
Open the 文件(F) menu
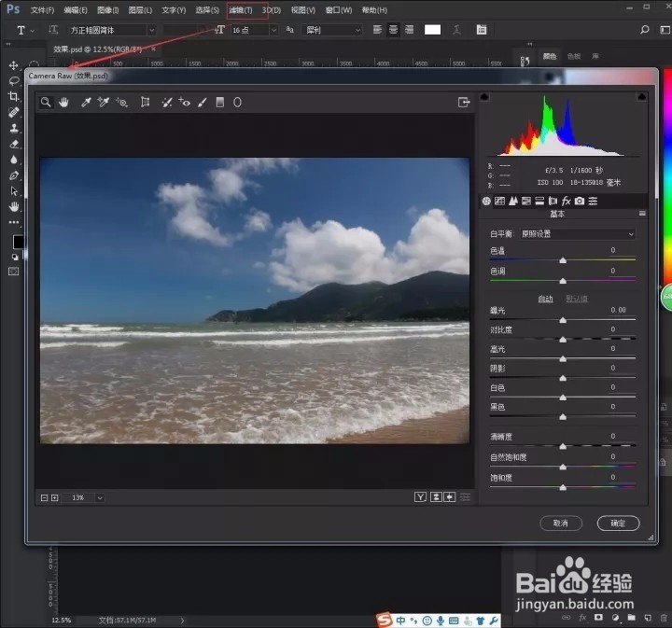[x=42, y=10]
